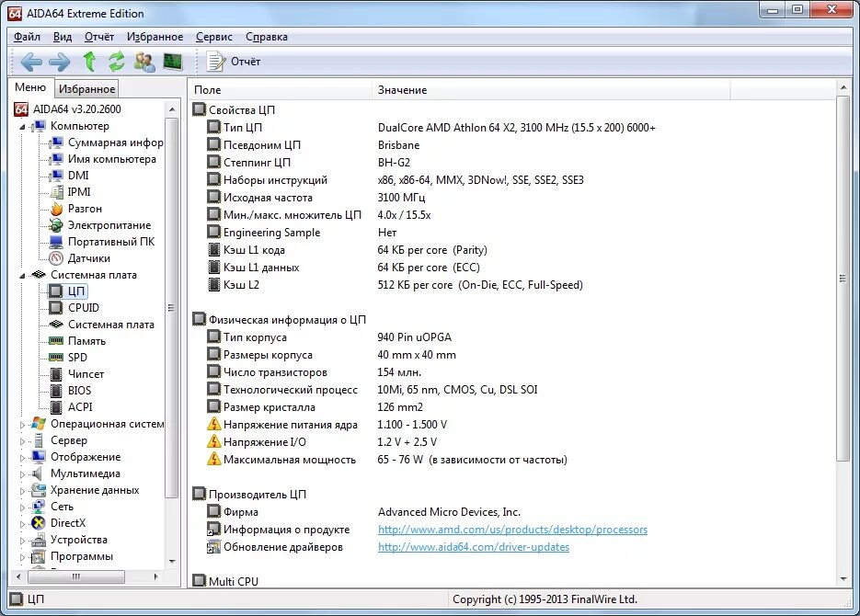Refresh the page with green arrows icon
Image resolution: width=860 pixels, height=616 pixels.
click(116, 62)
